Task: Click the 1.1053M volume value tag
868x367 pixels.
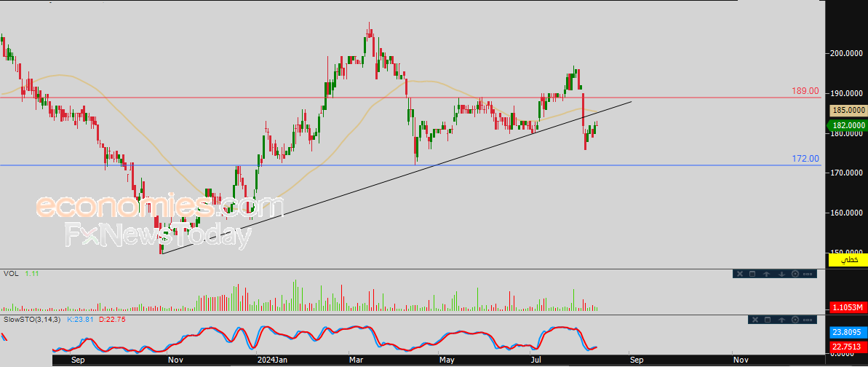Action: coord(848,308)
